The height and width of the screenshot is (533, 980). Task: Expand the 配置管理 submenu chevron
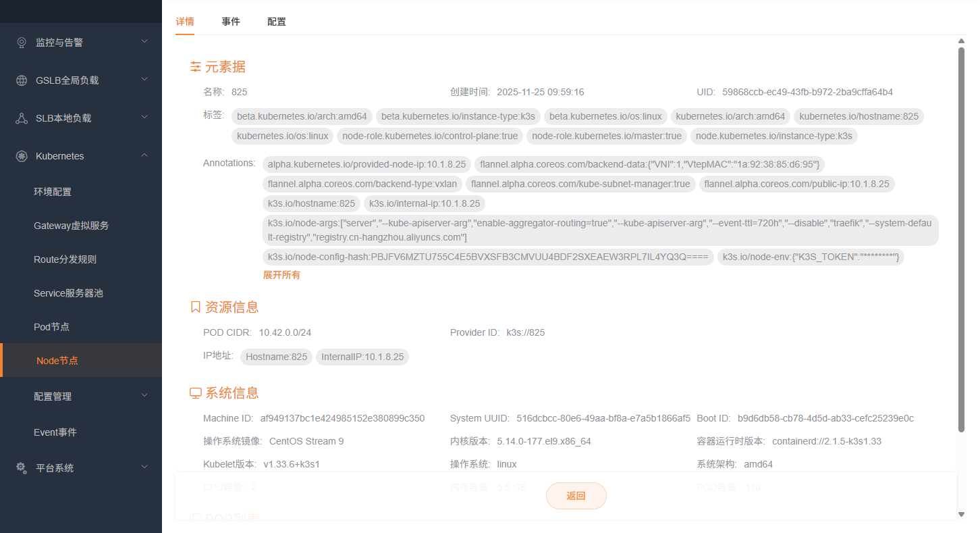tap(144, 396)
